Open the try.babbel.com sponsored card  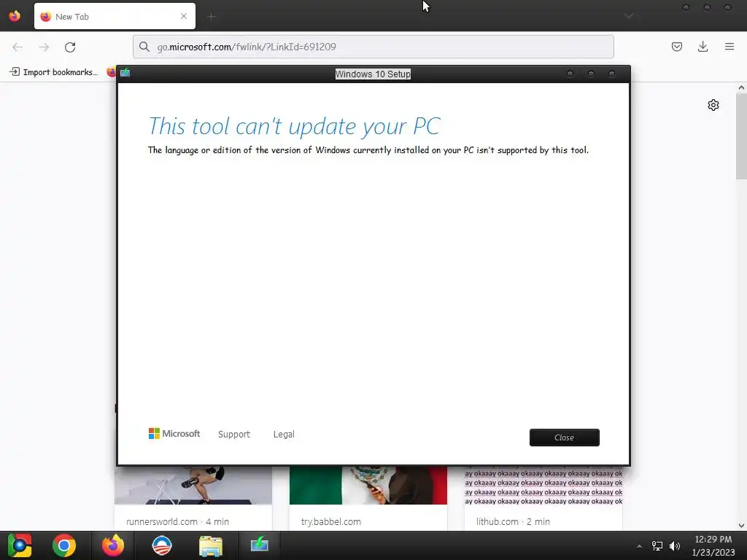tap(368, 498)
